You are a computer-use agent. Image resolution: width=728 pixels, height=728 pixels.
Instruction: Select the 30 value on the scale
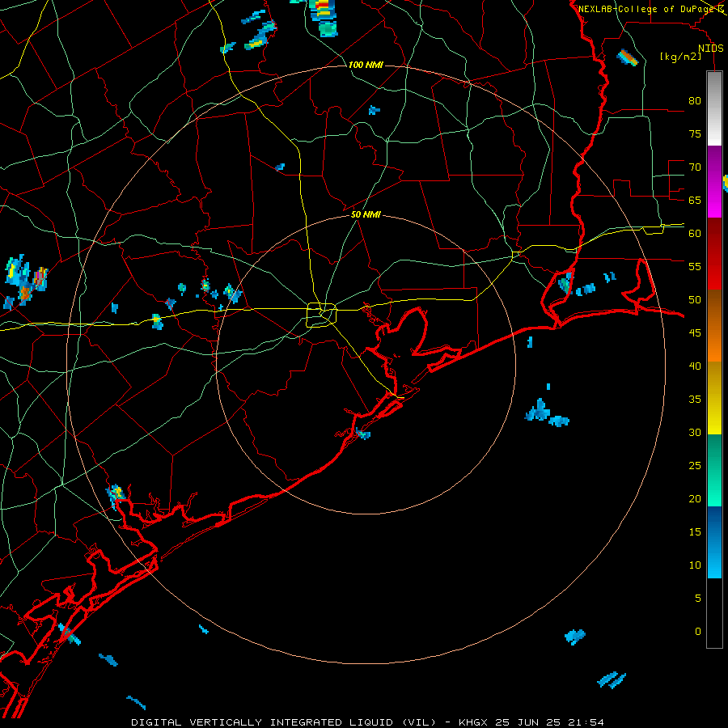point(695,432)
